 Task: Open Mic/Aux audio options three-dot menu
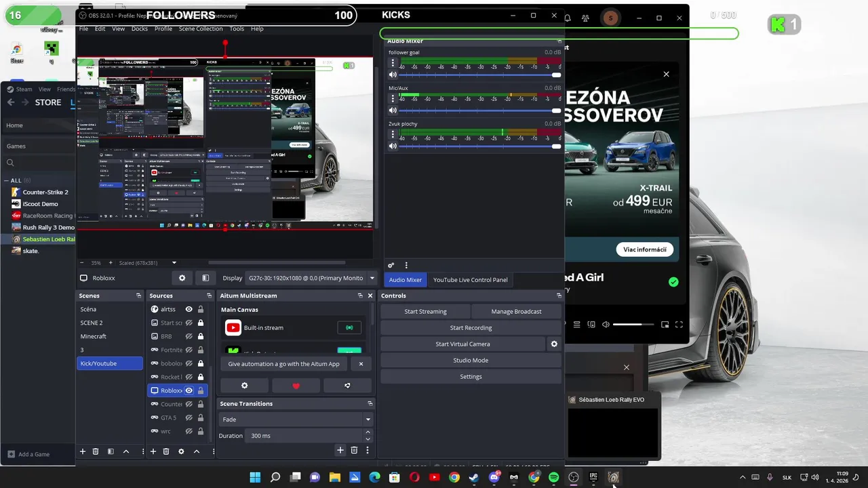click(393, 98)
